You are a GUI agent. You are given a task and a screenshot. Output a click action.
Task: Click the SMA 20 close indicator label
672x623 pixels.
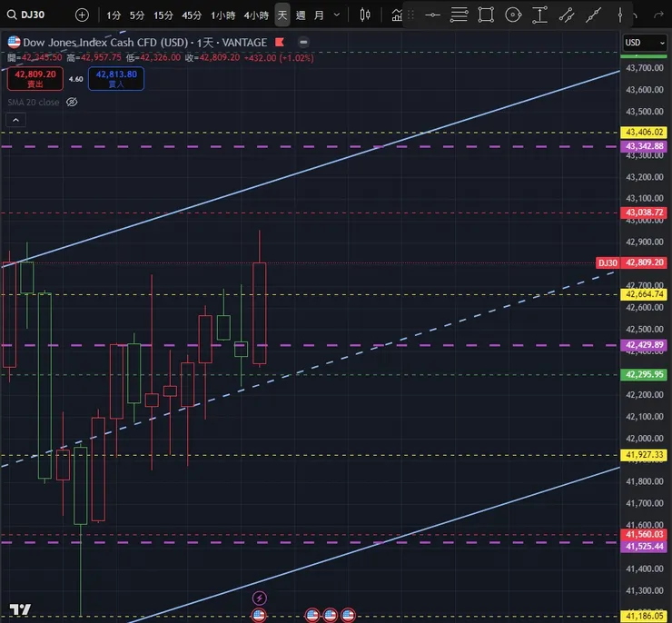34,103
